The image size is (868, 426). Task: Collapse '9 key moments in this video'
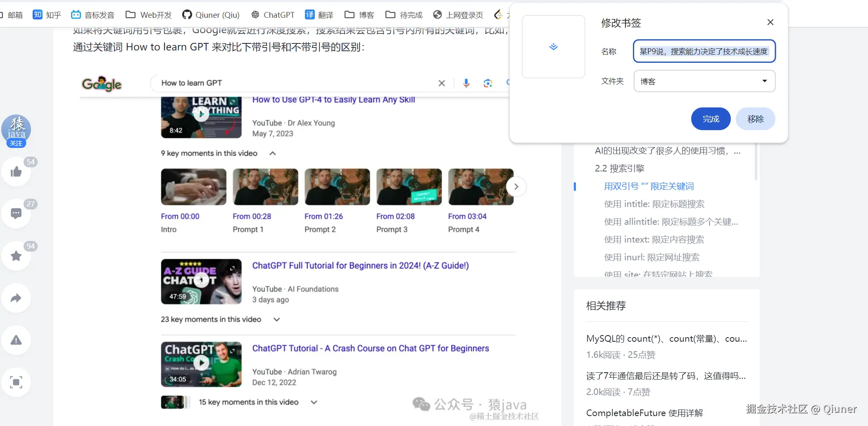(x=272, y=153)
